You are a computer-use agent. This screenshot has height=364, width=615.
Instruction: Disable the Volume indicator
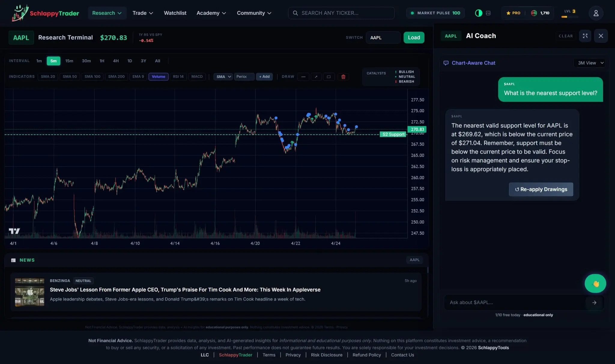(158, 77)
